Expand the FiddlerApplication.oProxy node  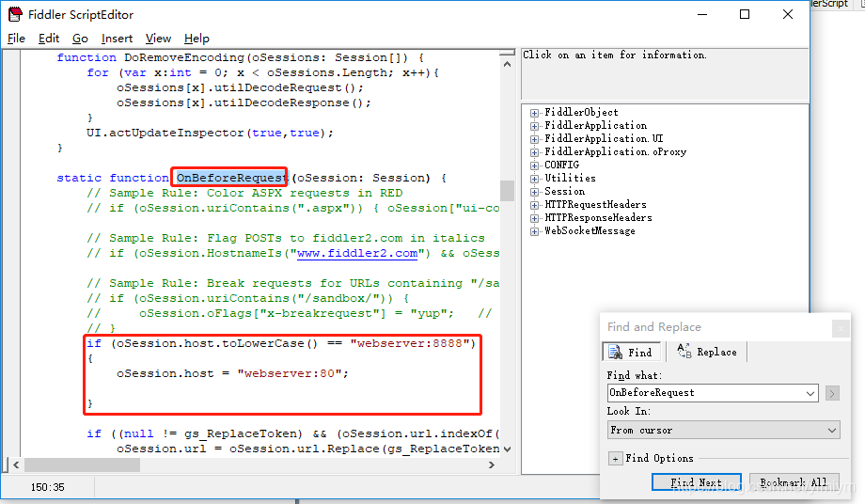pyautogui.click(x=534, y=152)
